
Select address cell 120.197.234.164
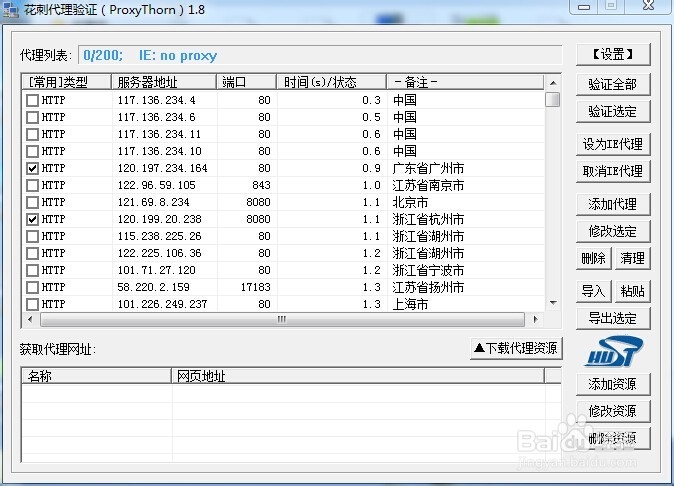162,168
